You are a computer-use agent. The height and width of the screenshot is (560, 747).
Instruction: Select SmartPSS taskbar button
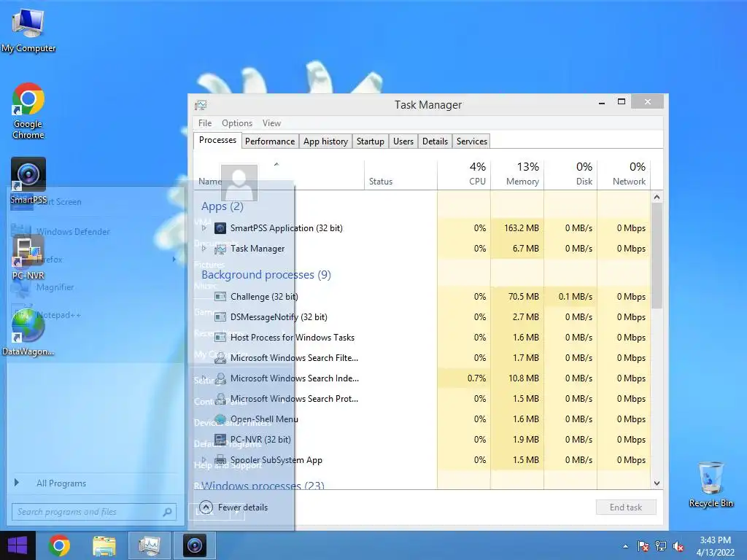click(195, 545)
